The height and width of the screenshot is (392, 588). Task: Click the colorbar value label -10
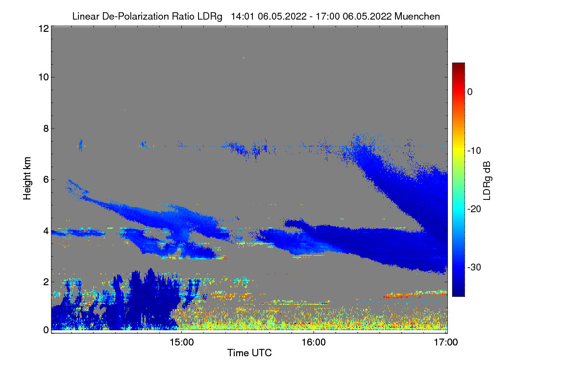click(x=474, y=150)
